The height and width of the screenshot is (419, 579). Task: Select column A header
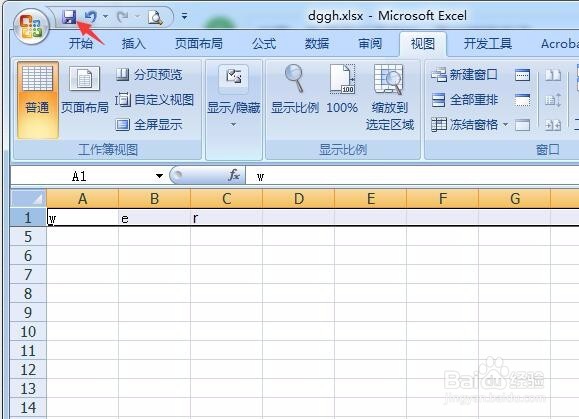click(x=83, y=199)
